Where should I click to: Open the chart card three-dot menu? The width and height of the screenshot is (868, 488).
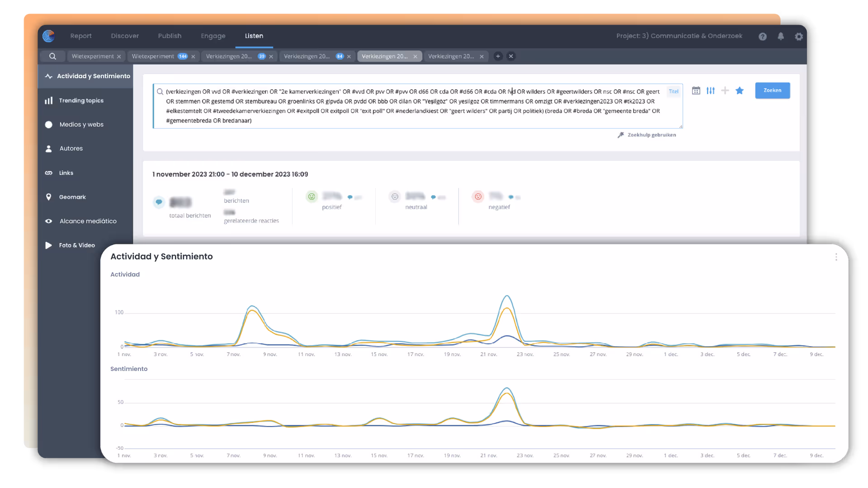tap(836, 257)
